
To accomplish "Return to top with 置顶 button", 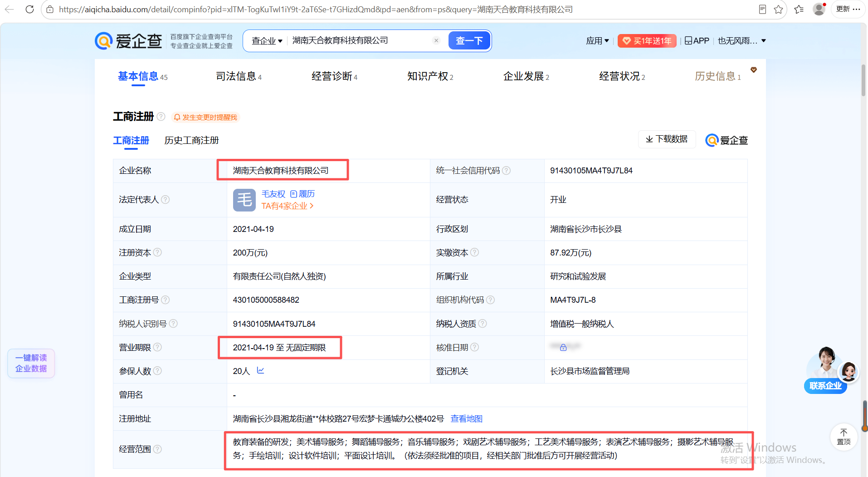I will tap(844, 437).
